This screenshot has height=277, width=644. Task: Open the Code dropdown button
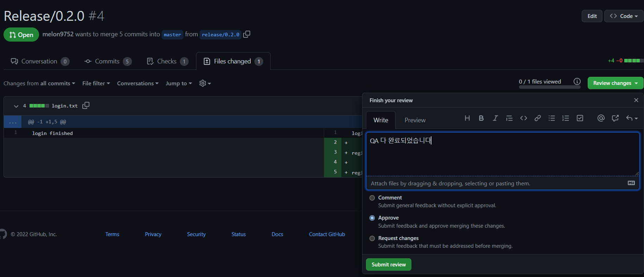[x=624, y=16]
